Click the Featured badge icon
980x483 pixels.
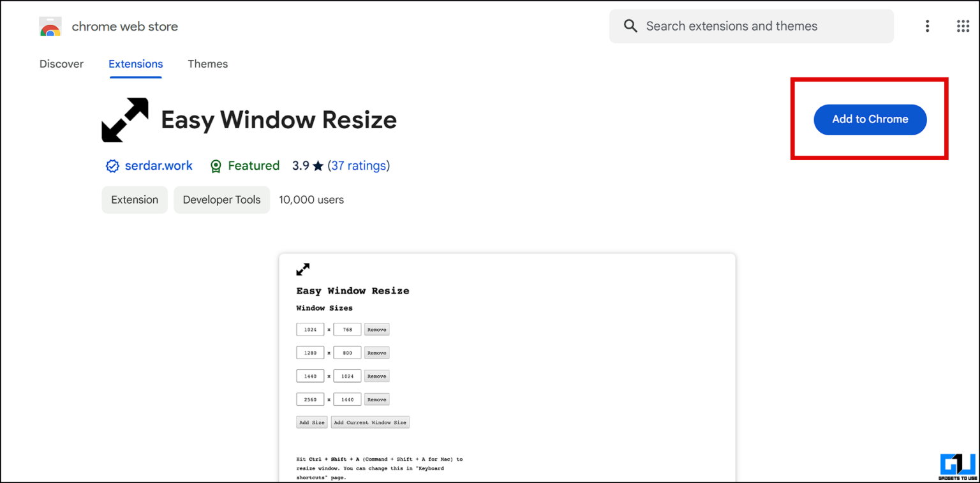pos(216,165)
